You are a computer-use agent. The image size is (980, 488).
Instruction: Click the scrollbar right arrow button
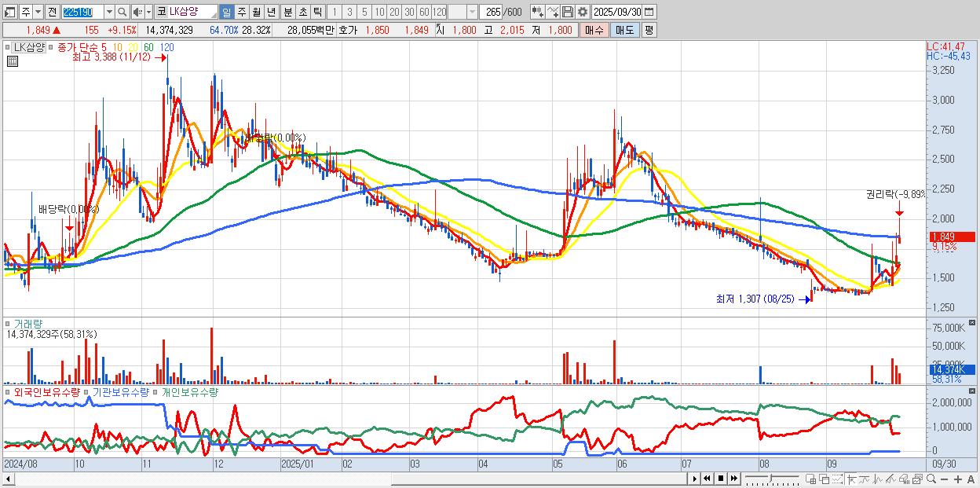point(695,479)
